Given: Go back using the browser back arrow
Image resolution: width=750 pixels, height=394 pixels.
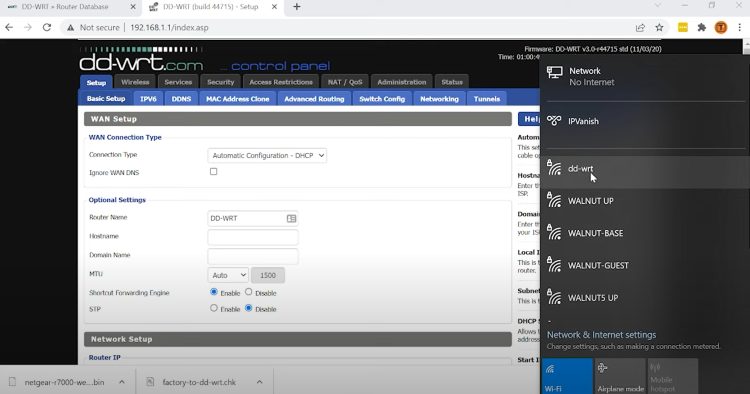Looking at the screenshot, I should pyautogui.click(x=9, y=27).
